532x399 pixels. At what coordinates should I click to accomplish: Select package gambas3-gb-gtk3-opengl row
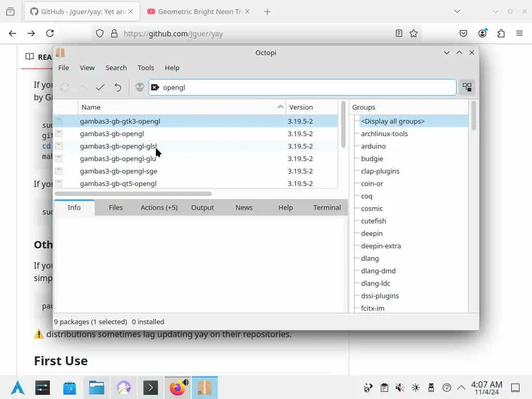196,121
